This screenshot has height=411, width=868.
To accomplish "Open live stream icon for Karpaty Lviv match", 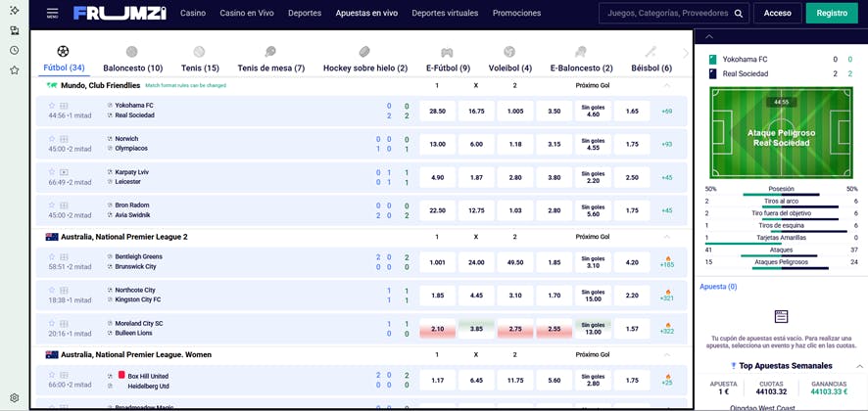I will pos(64,172).
